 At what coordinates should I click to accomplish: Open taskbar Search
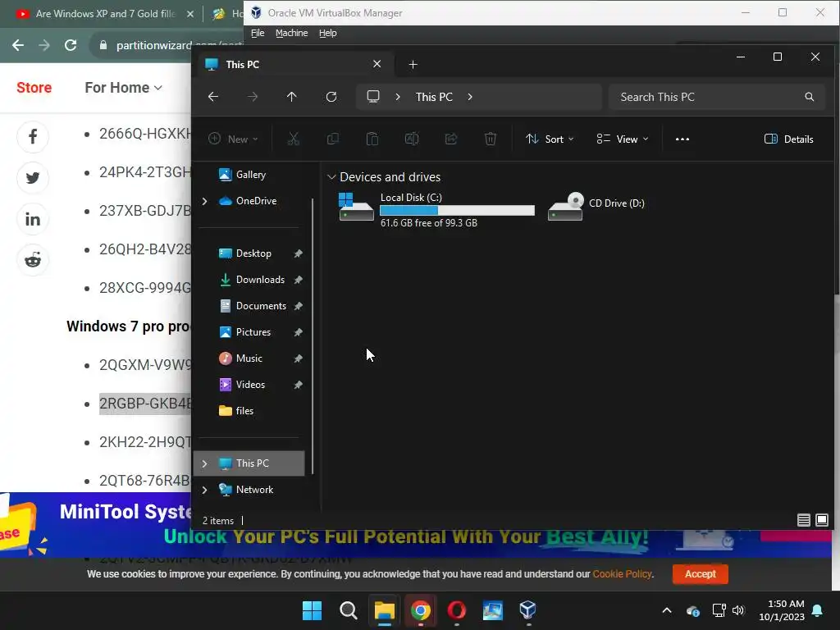point(348,610)
